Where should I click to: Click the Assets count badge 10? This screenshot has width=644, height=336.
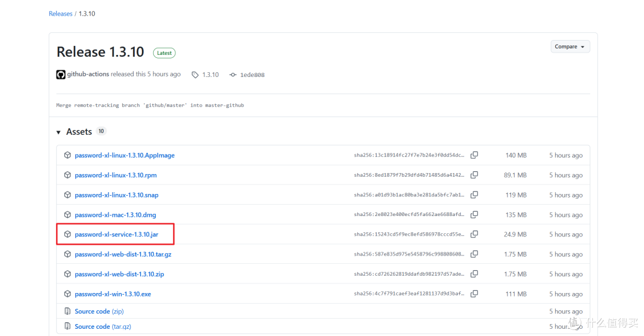pos(101,131)
